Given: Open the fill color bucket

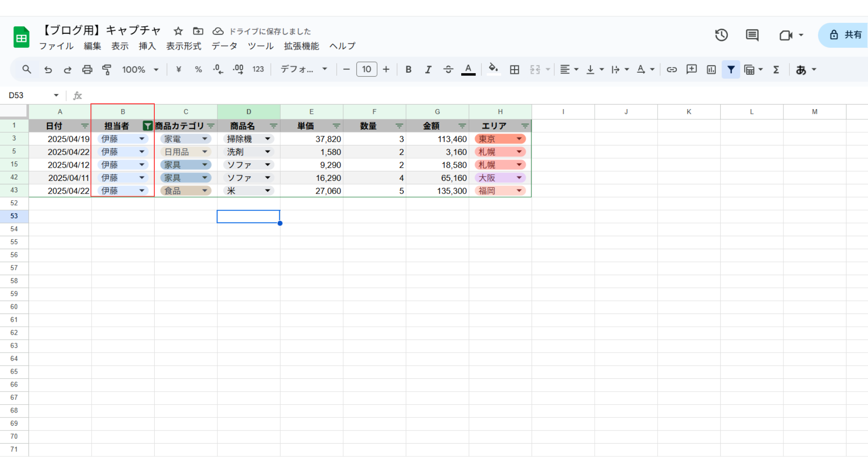Looking at the screenshot, I should click(x=493, y=69).
